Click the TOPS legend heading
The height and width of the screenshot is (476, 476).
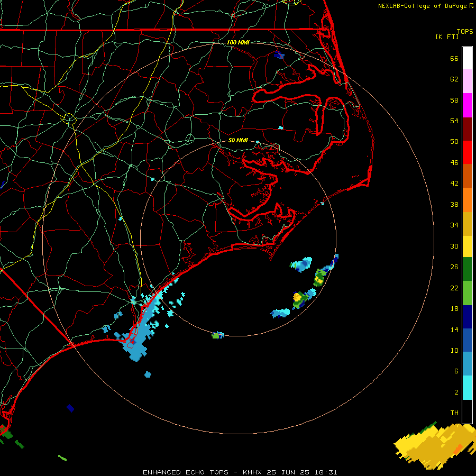pos(465,32)
